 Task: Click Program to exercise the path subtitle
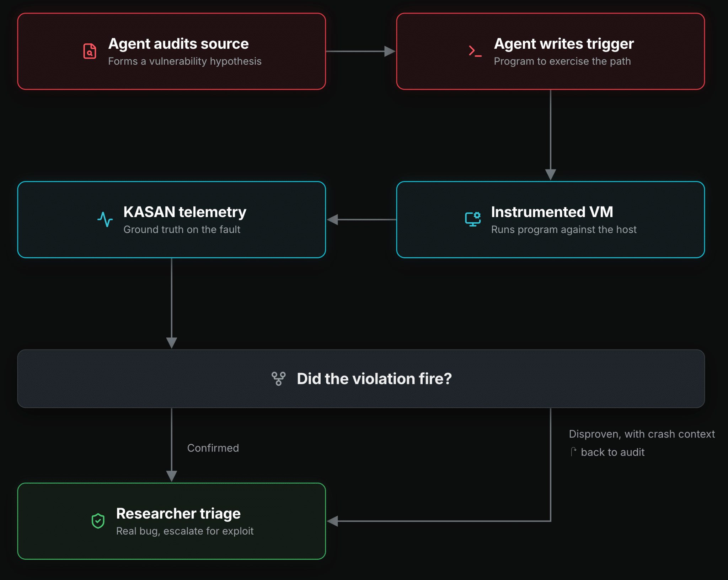point(562,61)
